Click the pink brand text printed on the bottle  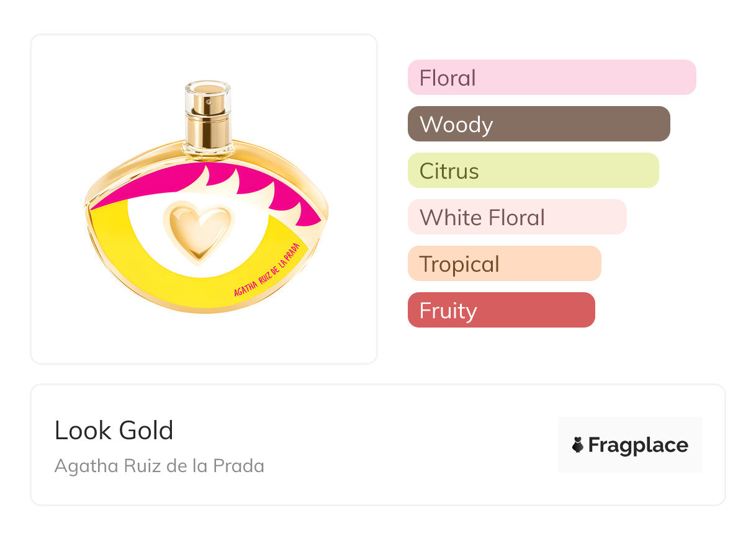[270, 268]
